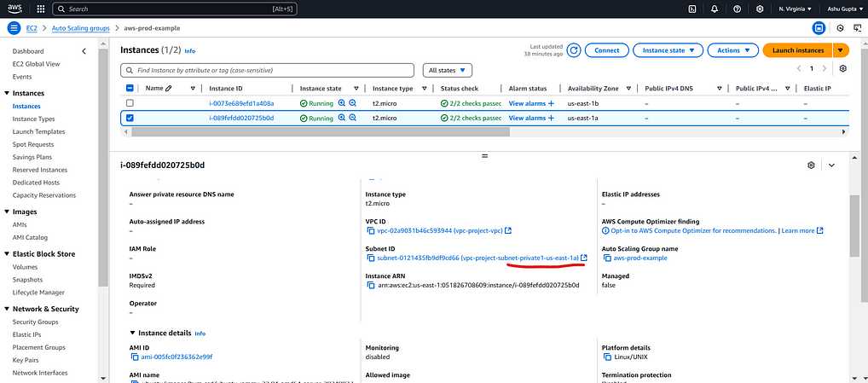Open the Instances Info link
Screen dimensions: 868x383
coord(190,51)
